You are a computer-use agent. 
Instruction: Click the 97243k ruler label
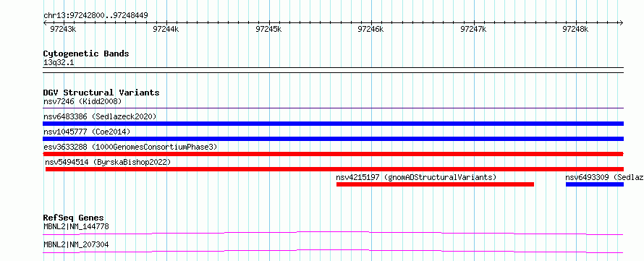pos(63,29)
